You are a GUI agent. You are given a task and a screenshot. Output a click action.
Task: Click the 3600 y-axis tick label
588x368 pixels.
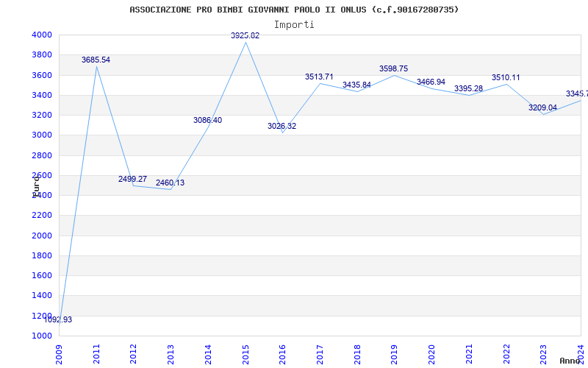click(x=42, y=75)
